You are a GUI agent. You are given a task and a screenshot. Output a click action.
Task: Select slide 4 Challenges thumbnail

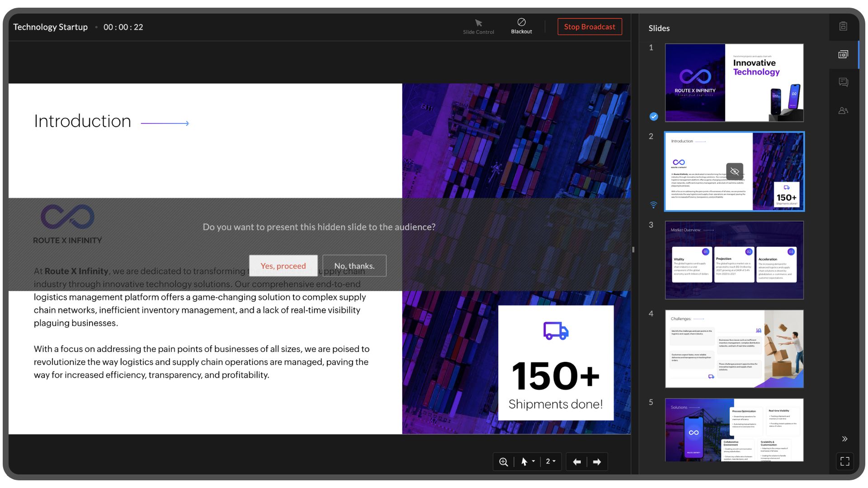click(x=734, y=348)
